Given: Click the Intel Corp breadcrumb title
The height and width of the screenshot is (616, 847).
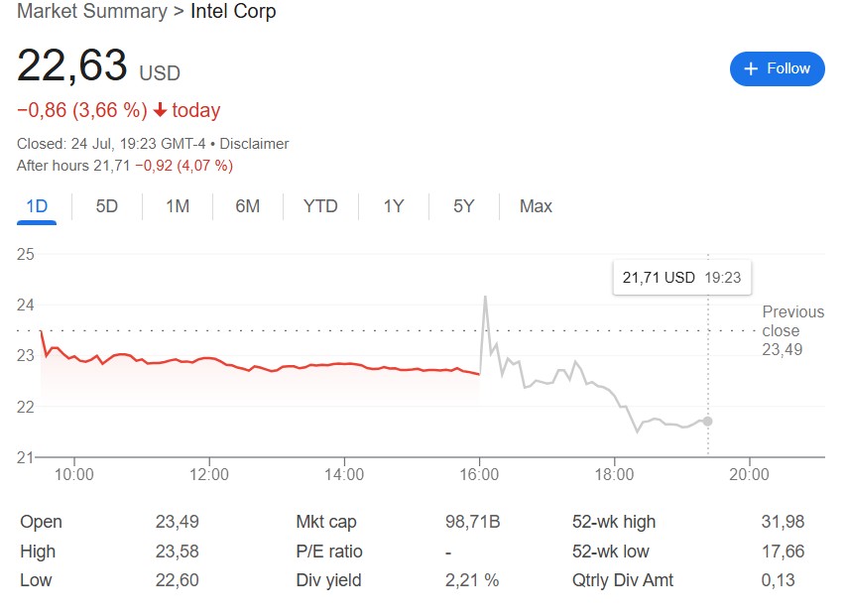Looking at the screenshot, I should (x=233, y=12).
